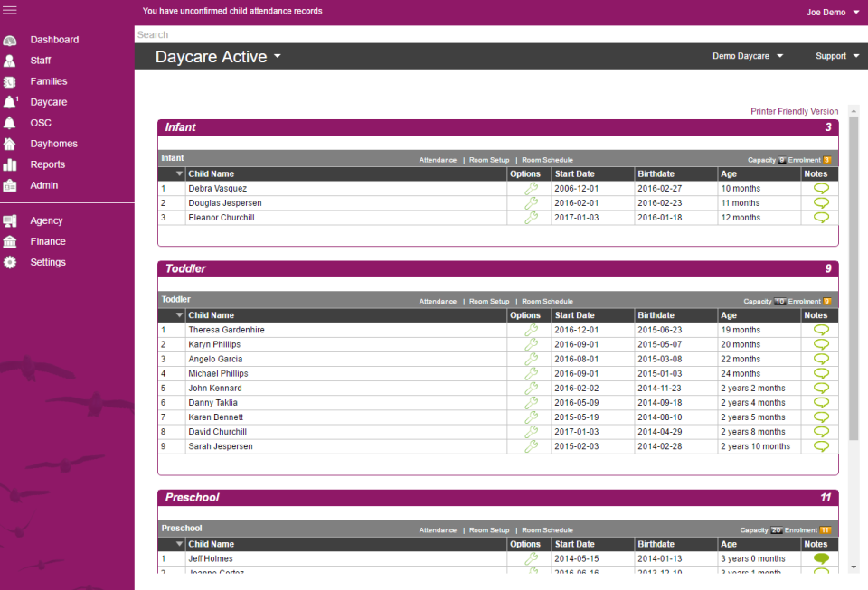Click Preschool table sort arrow
The height and width of the screenshot is (590, 868).
[179, 544]
